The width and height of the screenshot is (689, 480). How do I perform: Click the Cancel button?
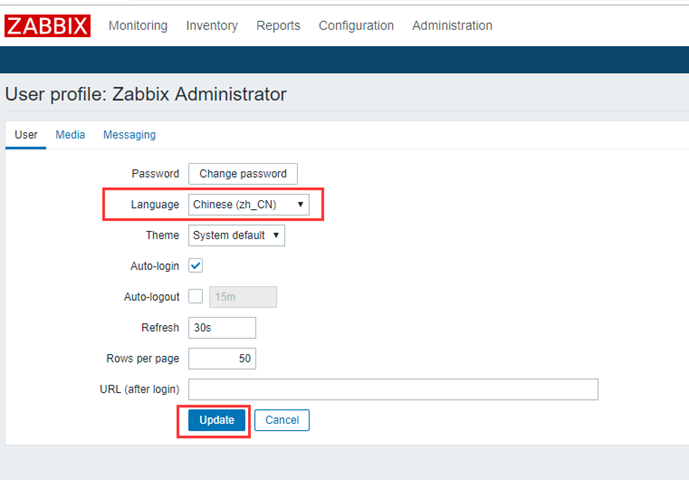pyautogui.click(x=282, y=420)
